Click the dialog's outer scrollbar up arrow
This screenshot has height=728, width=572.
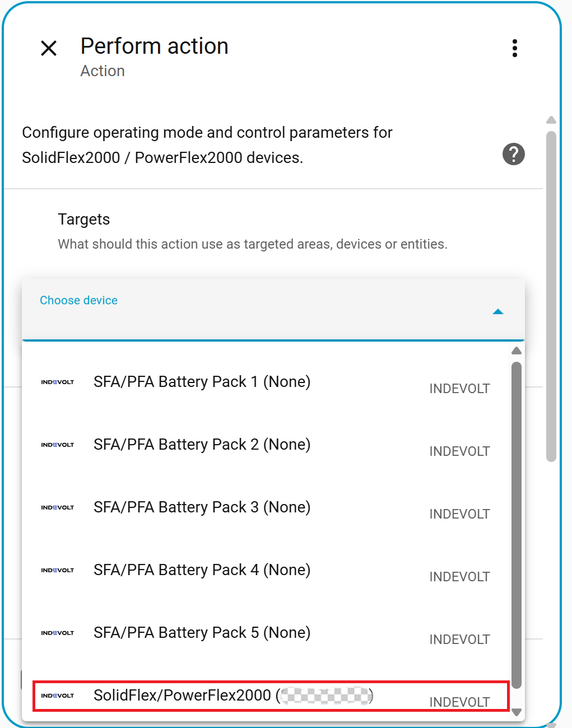point(551,120)
